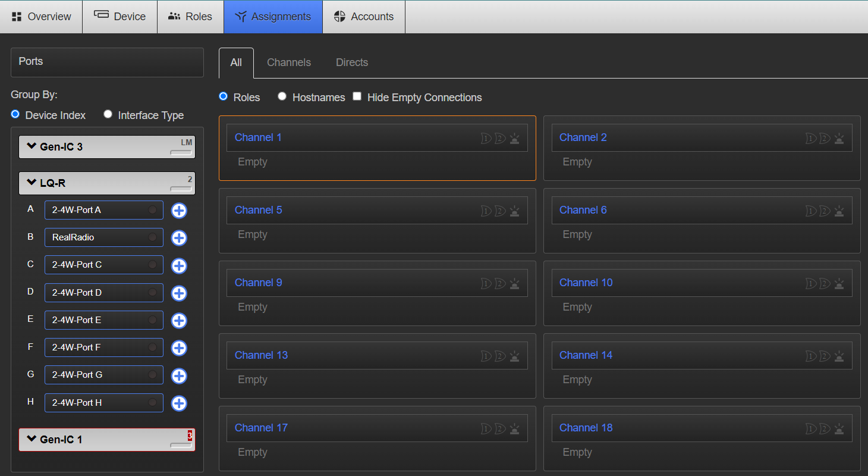Expand the Gen-IC 3 device group
Viewport: 868px width, 476px height.
(32, 146)
